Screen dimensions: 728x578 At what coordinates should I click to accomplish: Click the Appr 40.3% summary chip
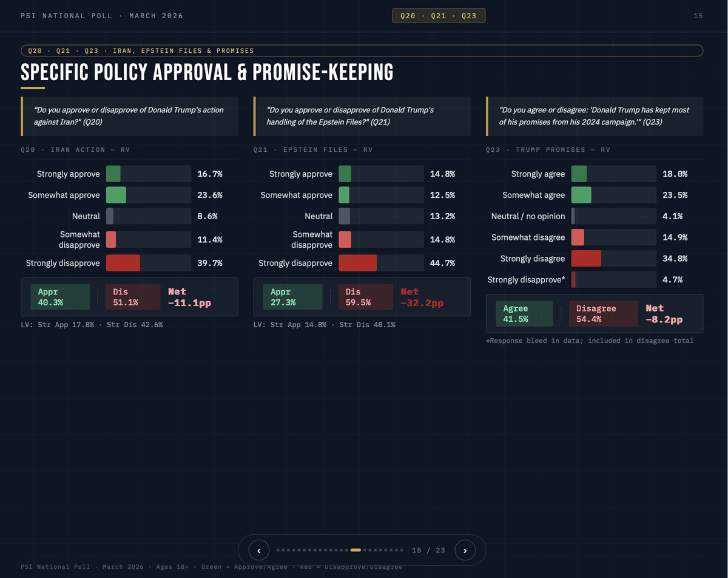click(60, 296)
